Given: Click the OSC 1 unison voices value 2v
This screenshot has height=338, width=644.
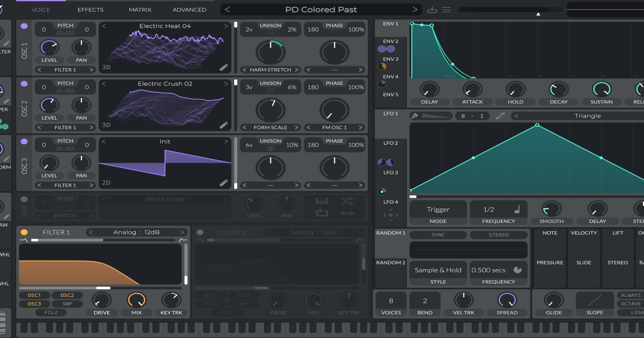Looking at the screenshot, I should [249, 30].
